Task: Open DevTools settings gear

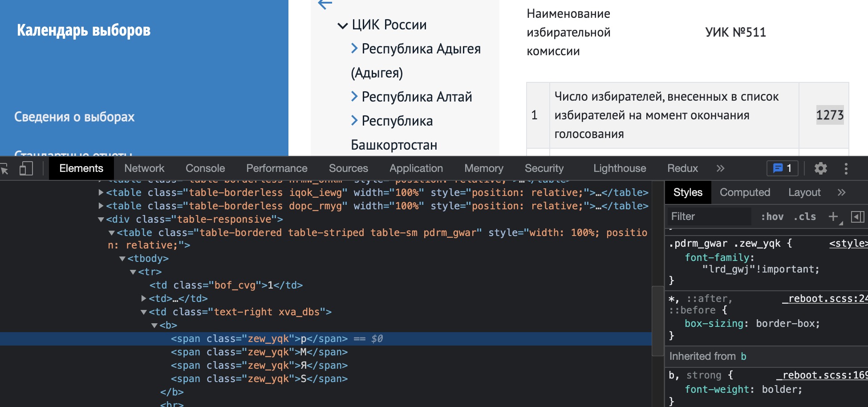Action: pos(820,168)
